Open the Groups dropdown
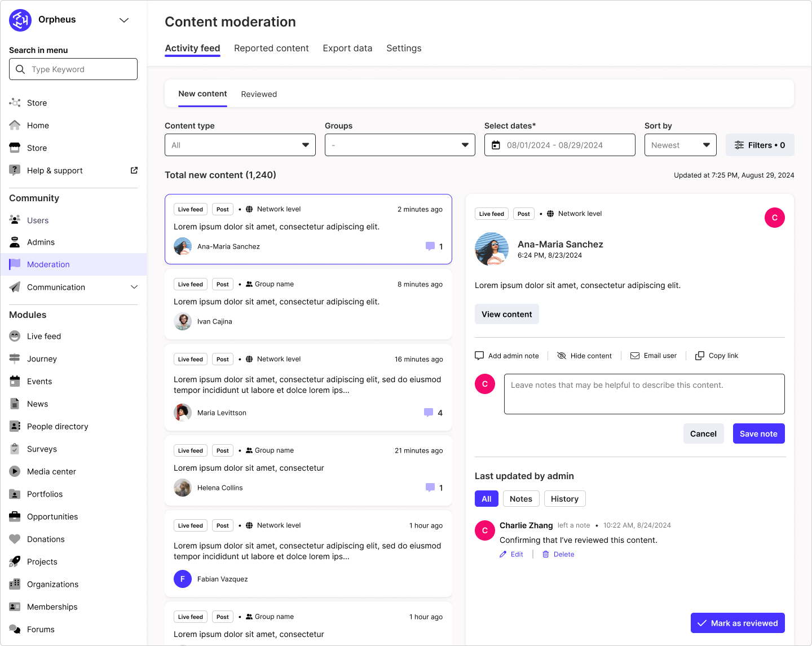The image size is (812, 646). coord(400,145)
